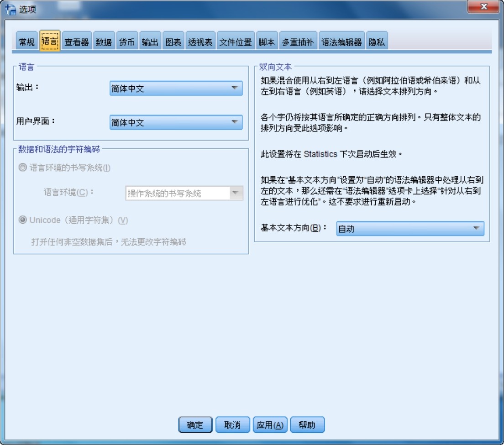This screenshot has height=445, width=504.
Task: Open the 货币 tab
Action: 127,42
